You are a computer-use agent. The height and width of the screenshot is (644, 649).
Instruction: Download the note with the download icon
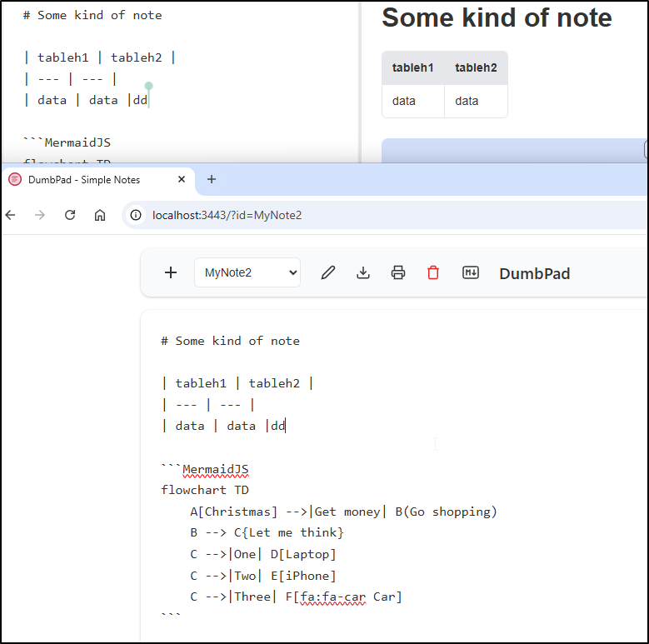[363, 272]
